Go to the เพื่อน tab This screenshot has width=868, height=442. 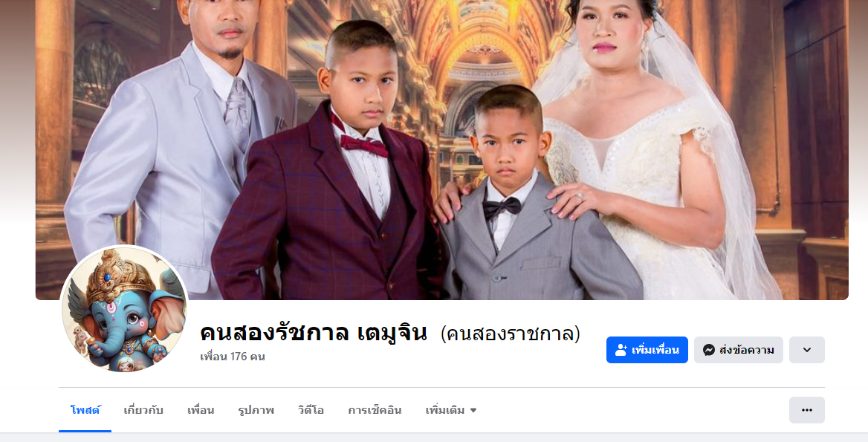201,411
